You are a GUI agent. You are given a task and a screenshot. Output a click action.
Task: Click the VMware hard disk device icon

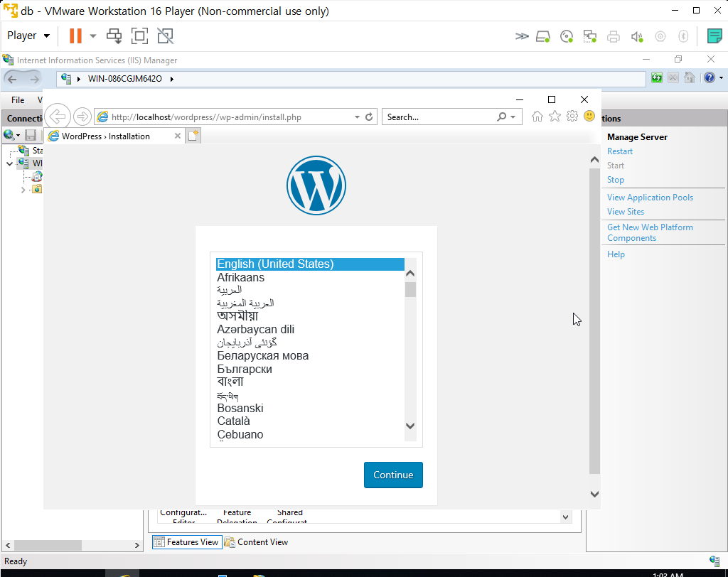(x=543, y=36)
